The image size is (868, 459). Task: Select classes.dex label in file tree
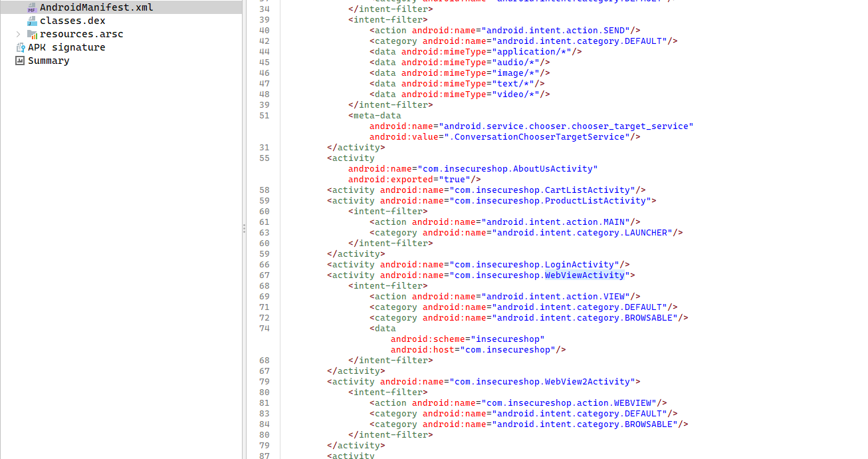[72, 21]
